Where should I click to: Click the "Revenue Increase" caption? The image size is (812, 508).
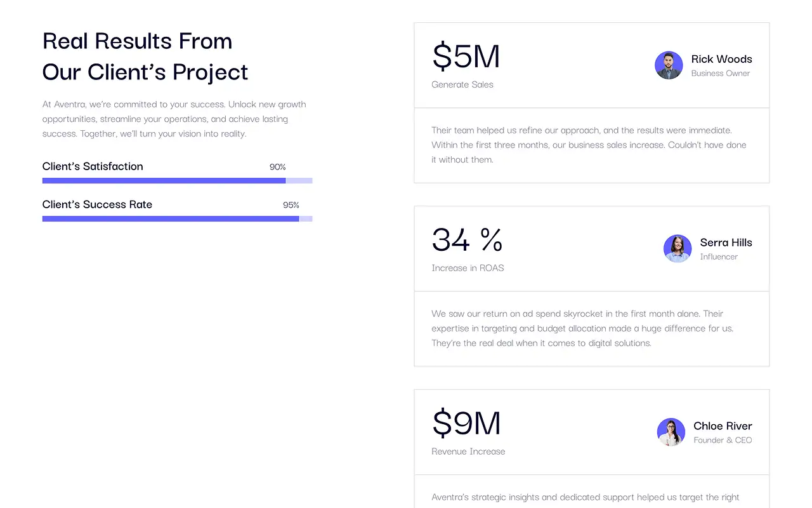coord(468,451)
